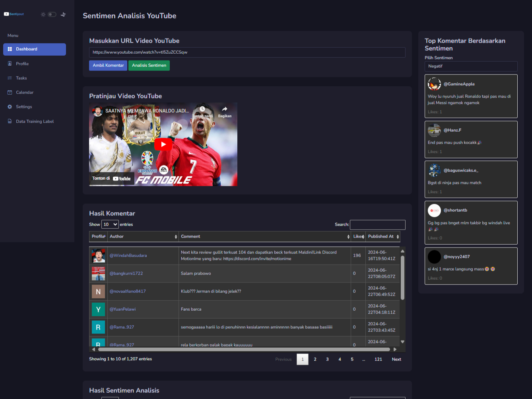This screenshot has width=532, height=399.
Task: Toggle the dark mode switch
Action: (x=52, y=14)
